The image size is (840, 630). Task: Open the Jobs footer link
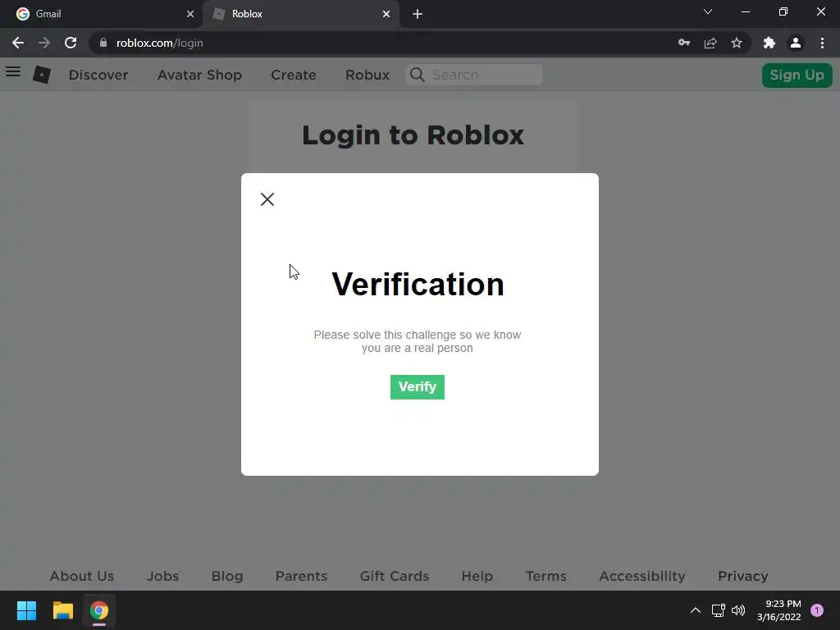click(163, 576)
